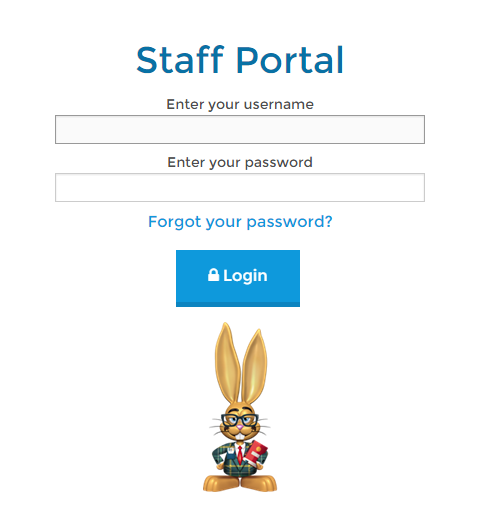This screenshot has height=522, width=487.
Task: Focus the password input field
Action: pyautogui.click(x=240, y=187)
